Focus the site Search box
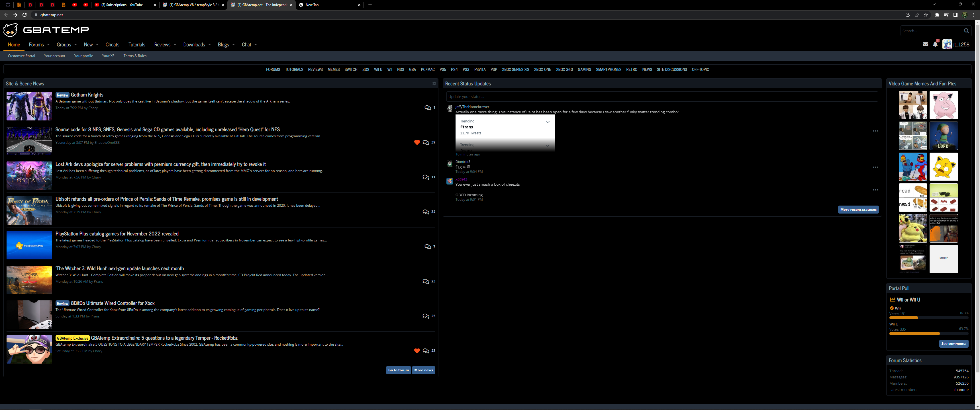The image size is (980, 410). pos(931,31)
